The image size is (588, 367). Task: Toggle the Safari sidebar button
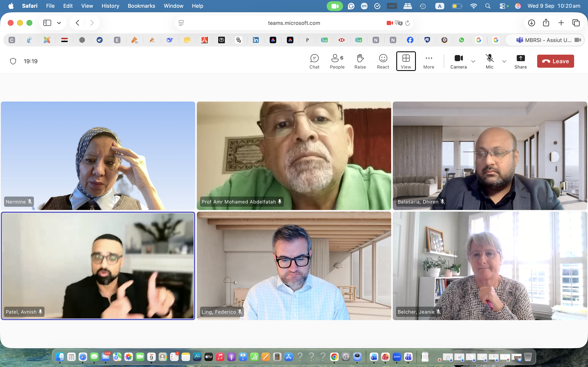point(47,23)
